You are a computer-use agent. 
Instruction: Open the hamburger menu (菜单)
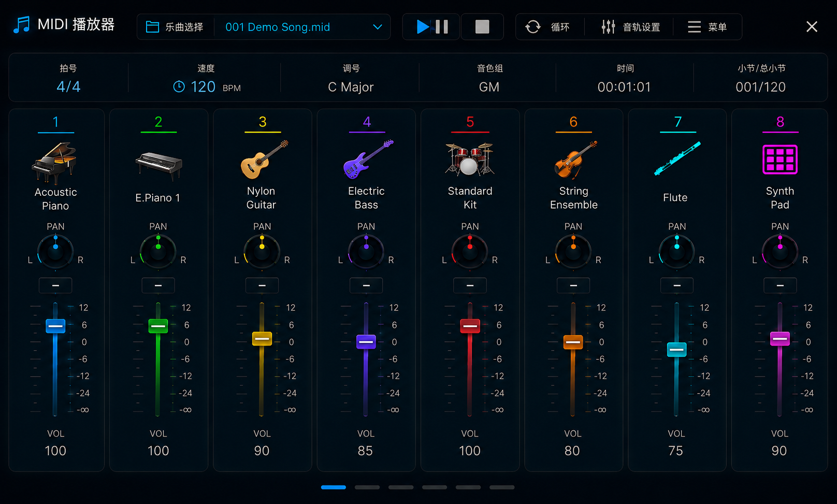pos(708,27)
